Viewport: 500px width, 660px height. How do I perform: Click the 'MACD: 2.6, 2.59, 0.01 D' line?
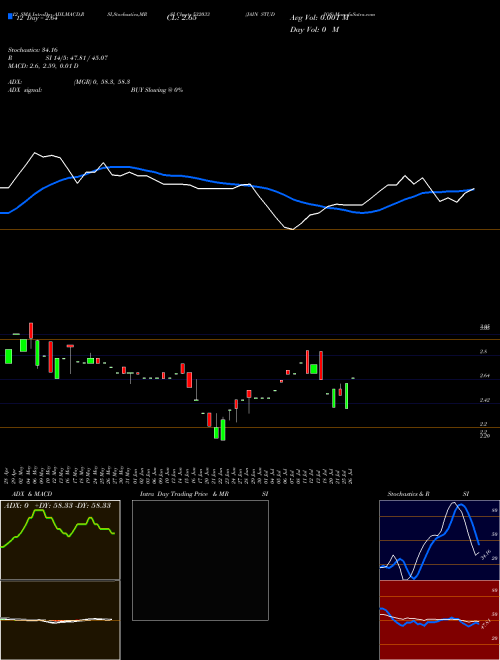(x=43, y=66)
